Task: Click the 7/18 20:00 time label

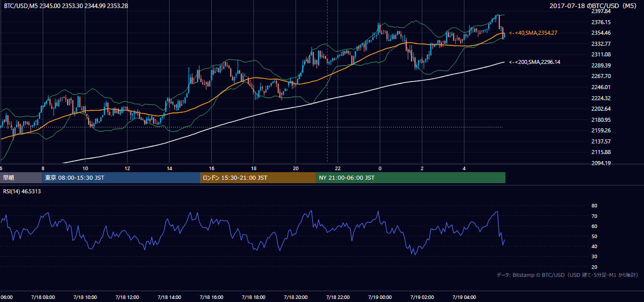Action: (x=295, y=297)
